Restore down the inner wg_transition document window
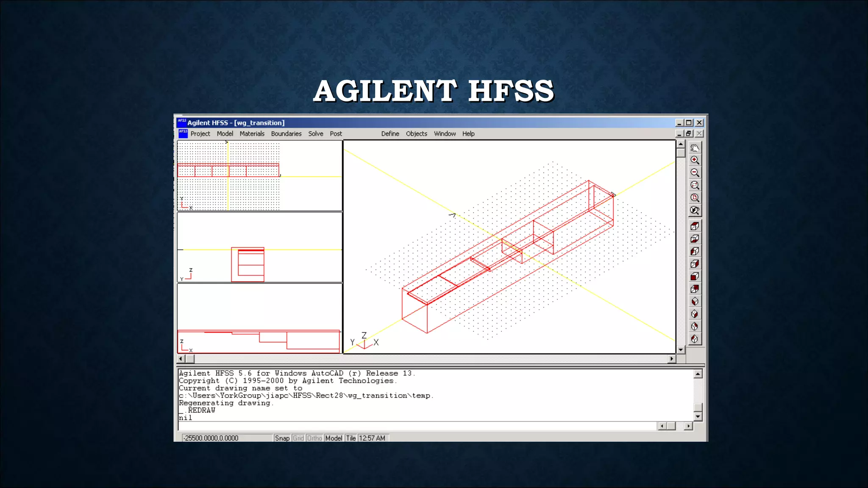This screenshot has width=868, height=488. (689, 133)
